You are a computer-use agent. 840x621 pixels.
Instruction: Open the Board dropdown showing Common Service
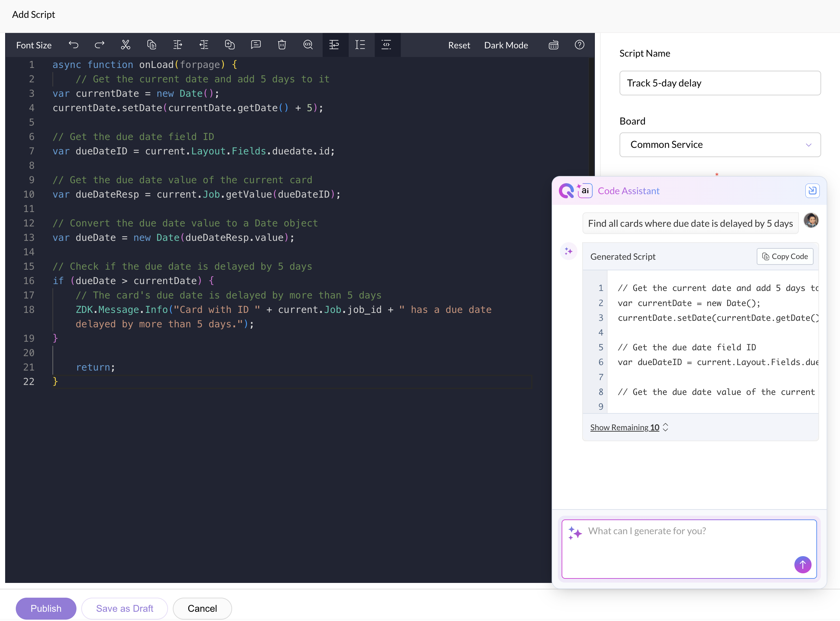coord(719,145)
